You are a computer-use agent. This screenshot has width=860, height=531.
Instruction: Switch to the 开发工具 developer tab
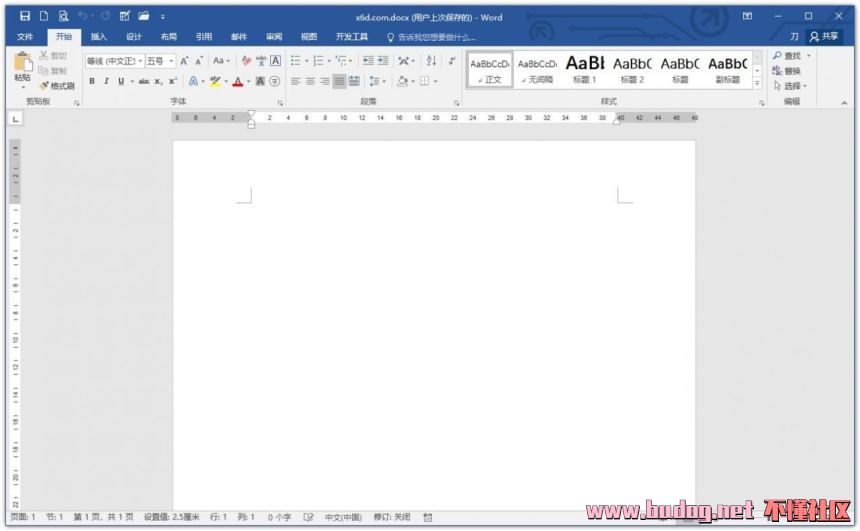(352, 37)
